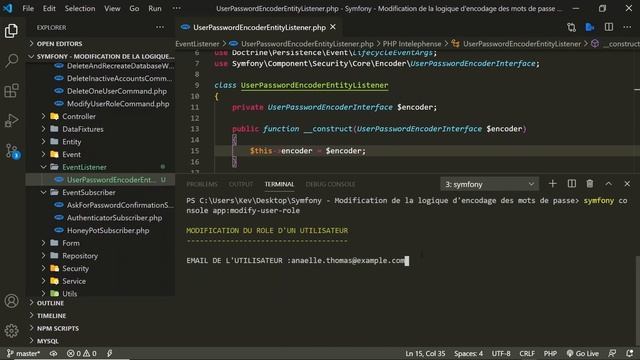Image resolution: width=640 pixels, height=360 pixels.
Task: Change encoding via UTF-8 indicator
Action: [501, 353]
